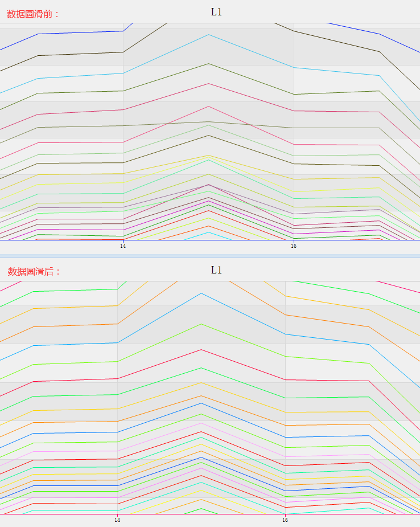Click the L1 title of the upper chart
420x527 pixels.
pos(216,12)
